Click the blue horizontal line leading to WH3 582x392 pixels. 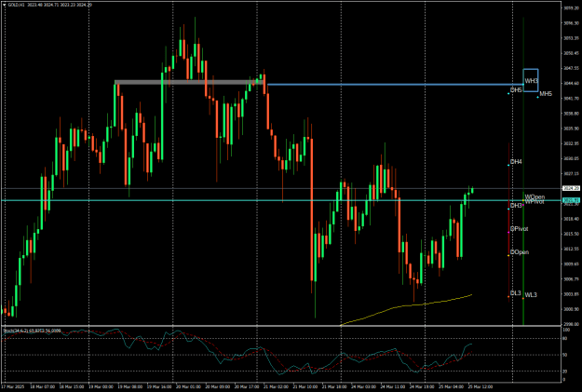pos(395,85)
